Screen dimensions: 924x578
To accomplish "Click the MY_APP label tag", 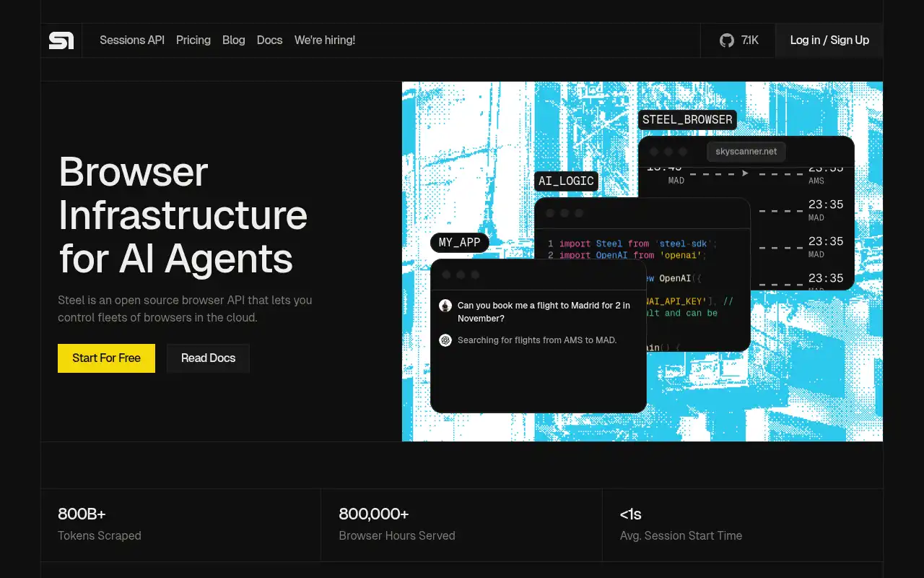I will pos(460,243).
